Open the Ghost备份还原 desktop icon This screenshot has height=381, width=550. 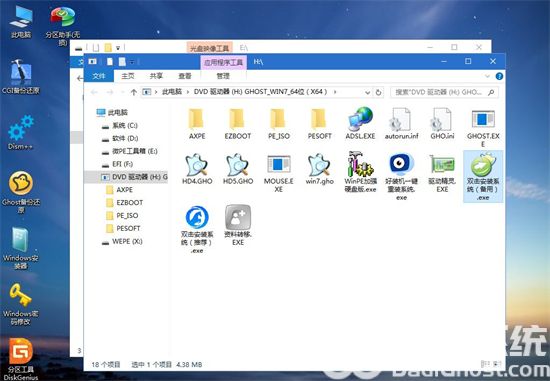[21, 192]
